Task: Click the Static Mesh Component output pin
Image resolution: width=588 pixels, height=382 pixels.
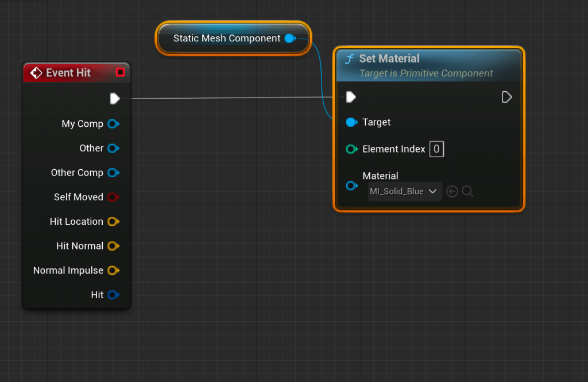Action: 290,38
